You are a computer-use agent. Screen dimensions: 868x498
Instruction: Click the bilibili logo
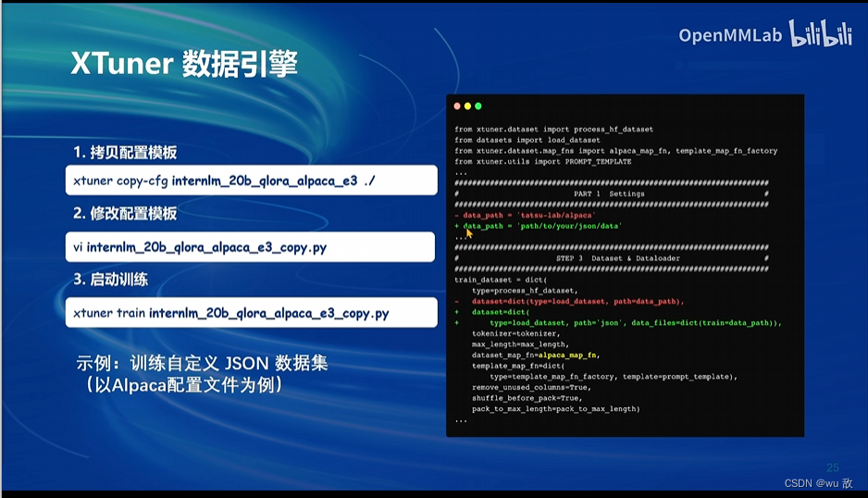(821, 33)
